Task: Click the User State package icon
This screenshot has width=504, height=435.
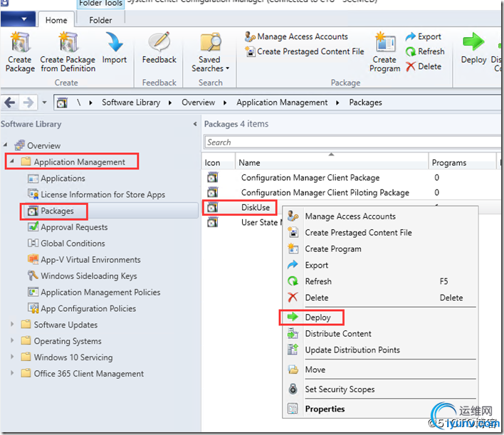Action: tap(212, 222)
